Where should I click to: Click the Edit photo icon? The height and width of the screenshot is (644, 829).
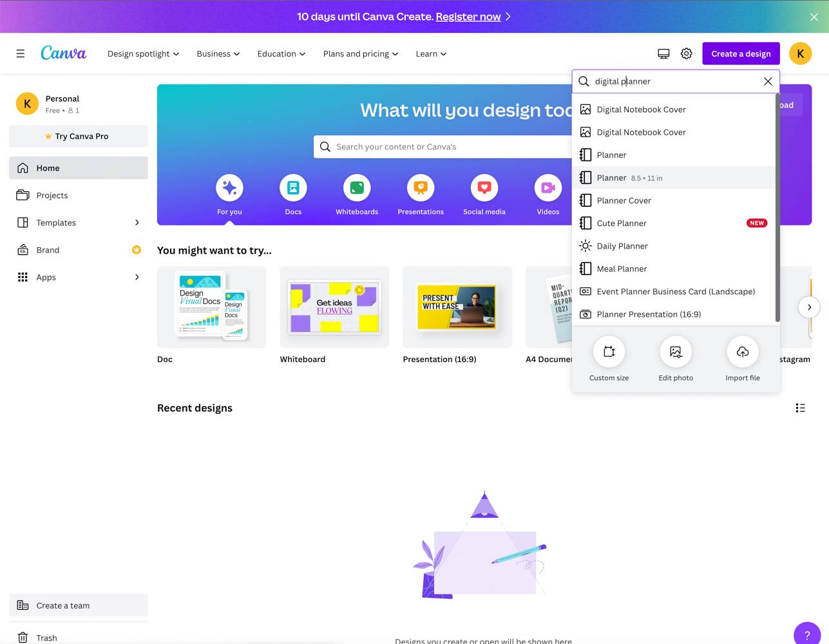click(676, 352)
